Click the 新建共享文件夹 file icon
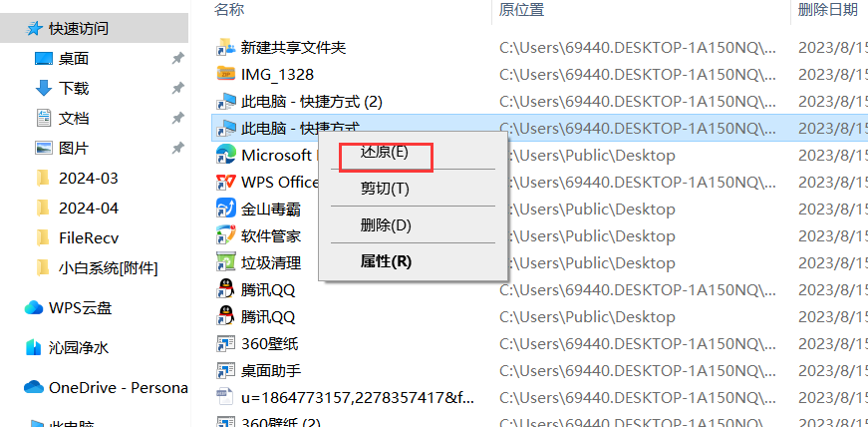Image resolution: width=868 pixels, height=427 pixels. coord(225,48)
